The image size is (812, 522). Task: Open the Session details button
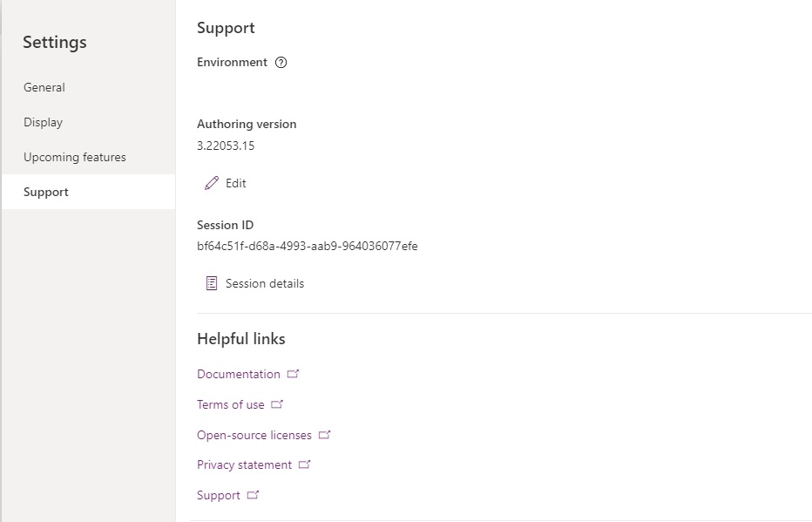coord(254,283)
